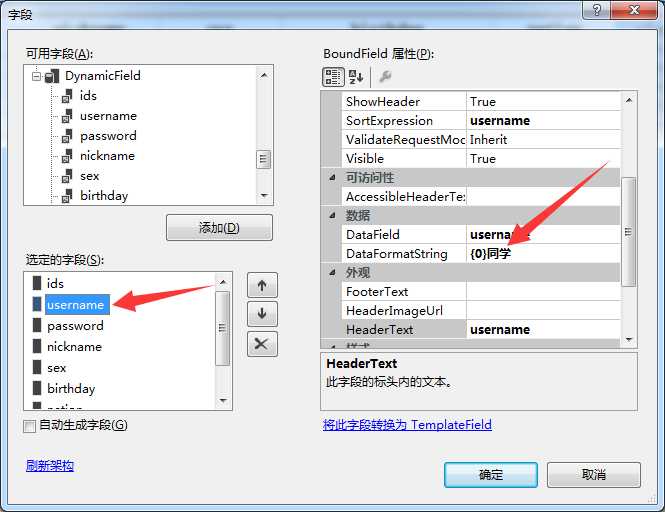The height and width of the screenshot is (512, 665).
Task: Click the icon beside nickname in available fields
Action: pyautogui.click(x=67, y=156)
